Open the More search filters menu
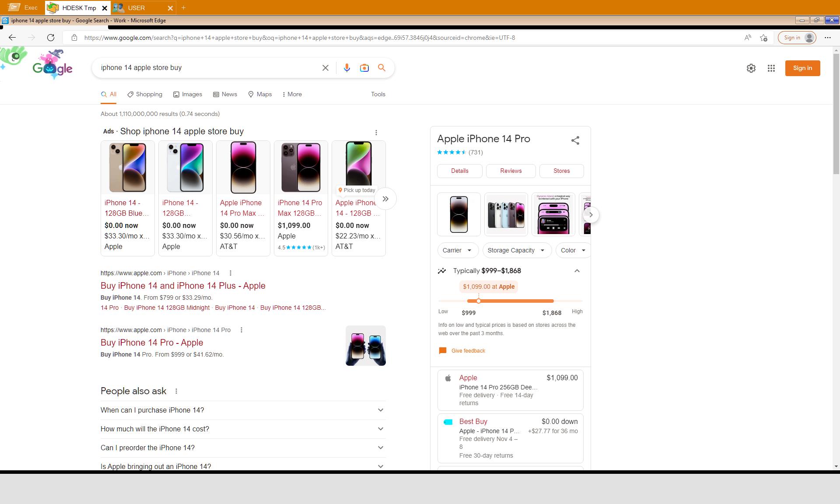 [292, 94]
